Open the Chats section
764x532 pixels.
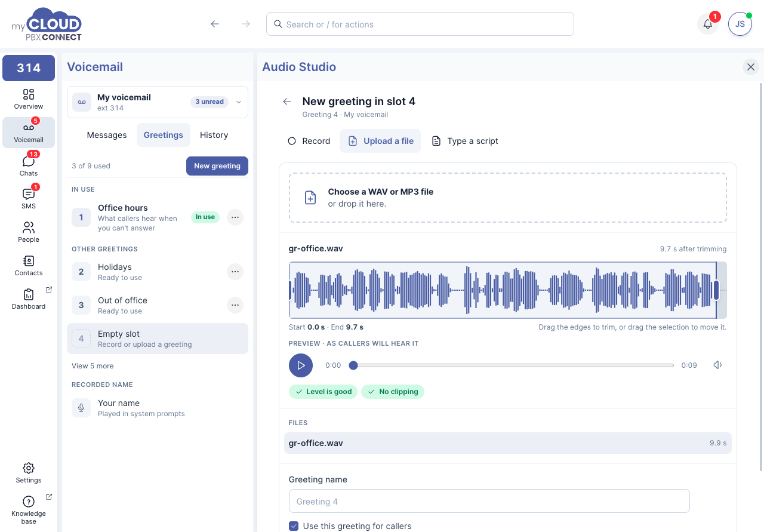click(29, 165)
